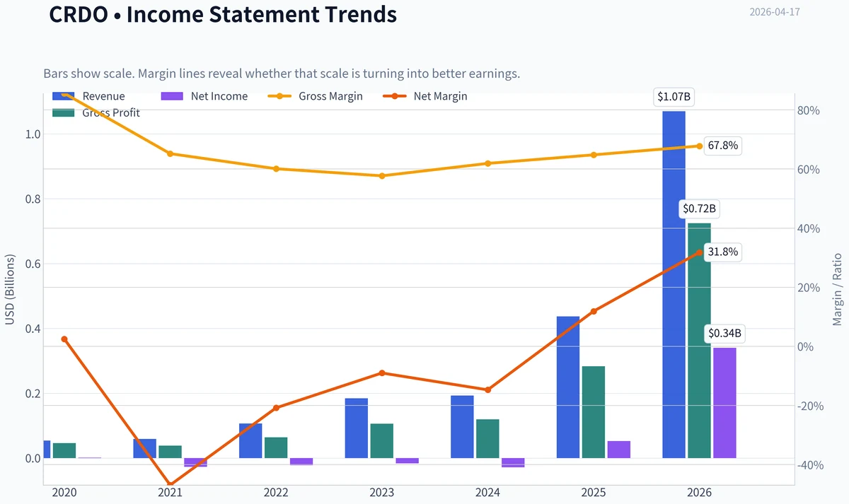The image size is (849, 504).
Task: Click the 2021 x-axis tick label
Action: (171, 492)
